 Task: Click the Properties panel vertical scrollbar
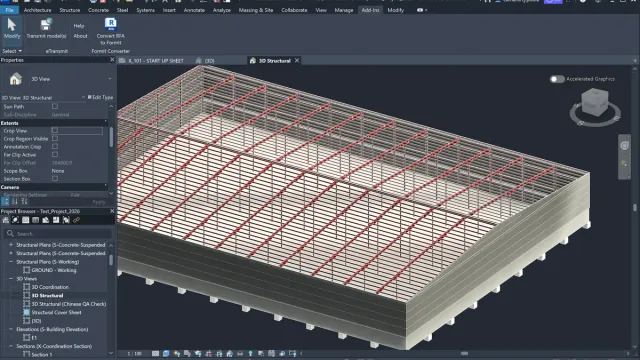tap(111, 137)
